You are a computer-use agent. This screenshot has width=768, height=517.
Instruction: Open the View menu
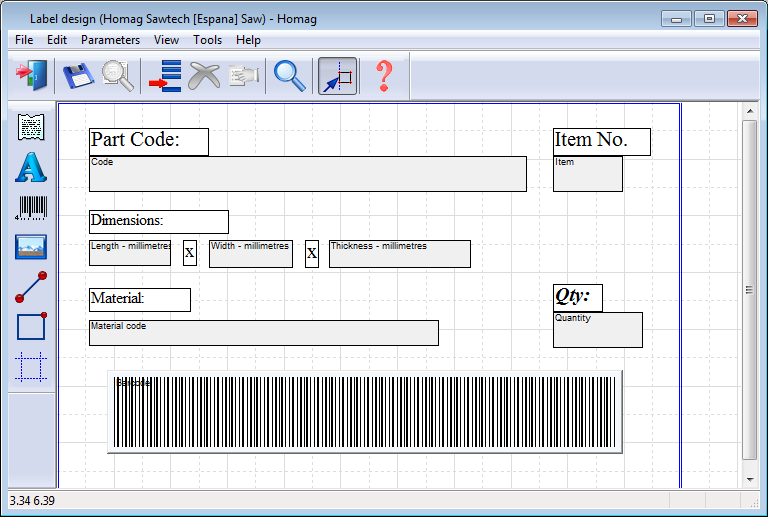[166, 40]
